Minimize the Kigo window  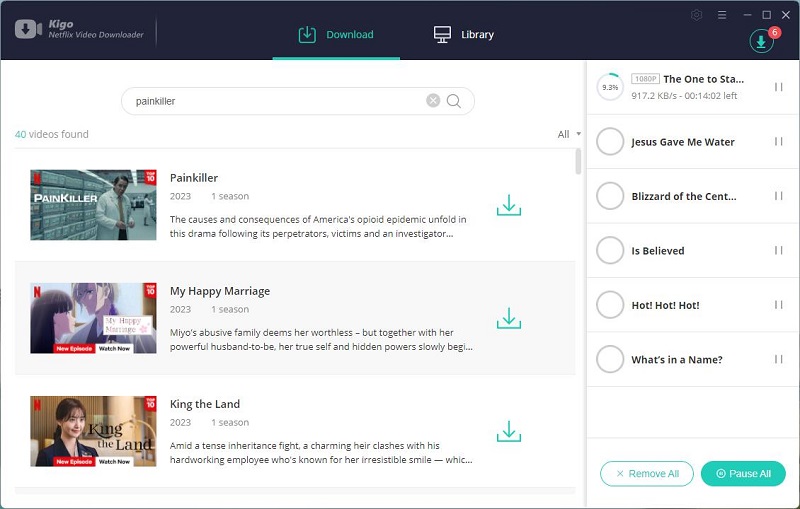point(747,15)
